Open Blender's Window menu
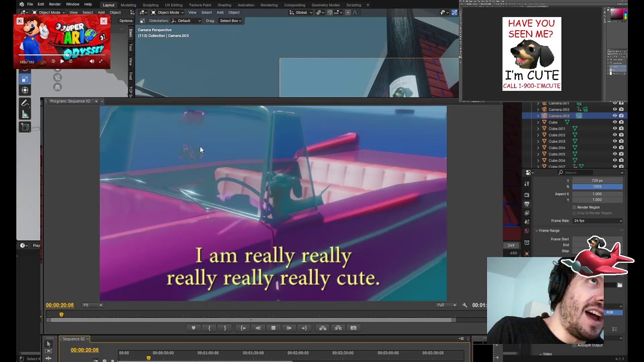Image resolution: width=644 pixels, height=362 pixels. click(x=72, y=5)
